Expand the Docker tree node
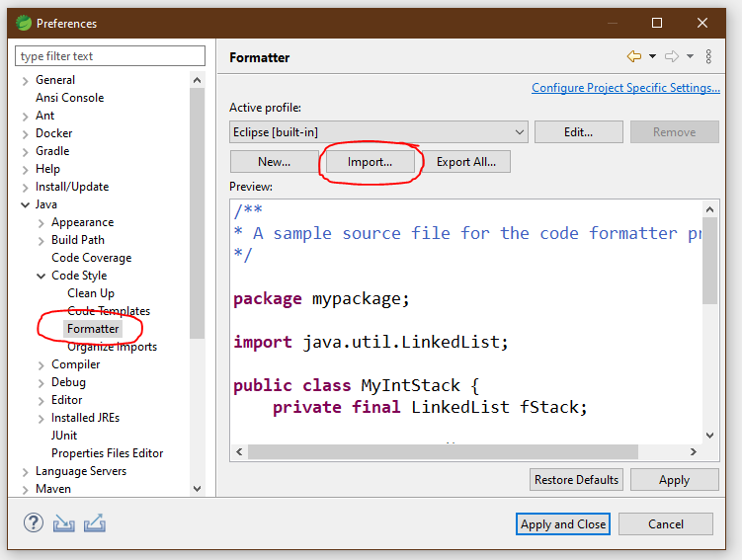Screen dimensions: 742x560 [26, 134]
